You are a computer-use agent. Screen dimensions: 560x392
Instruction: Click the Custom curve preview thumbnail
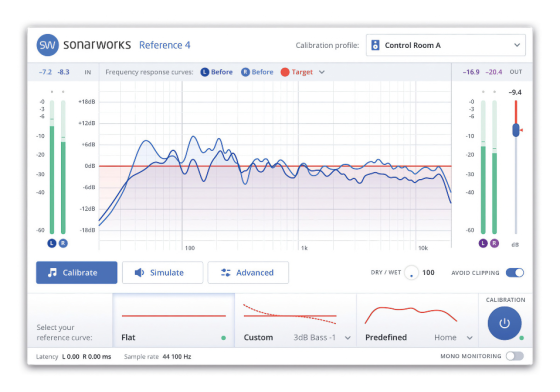tap(290, 314)
